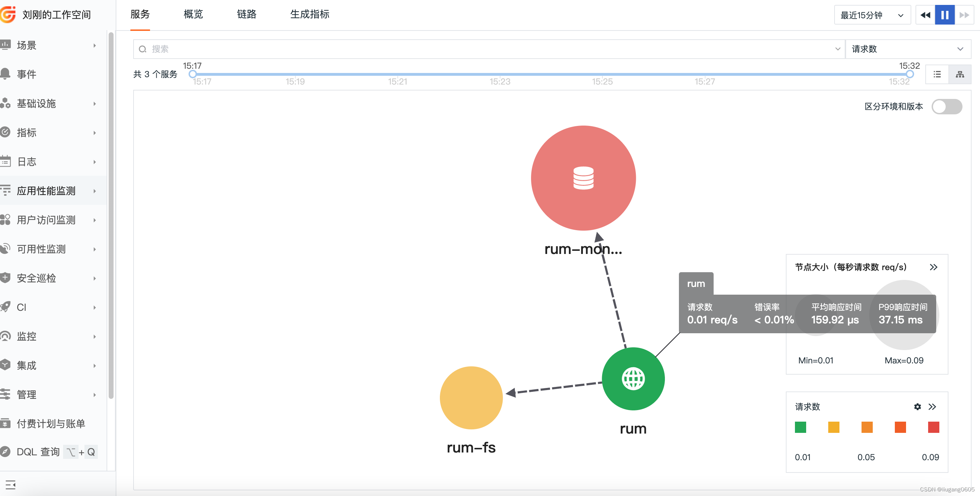The height and width of the screenshot is (496, 980).
Task: Click 刘刚的工作空间 workspace name
Action: pyautogui.click(x=57, y=14)
